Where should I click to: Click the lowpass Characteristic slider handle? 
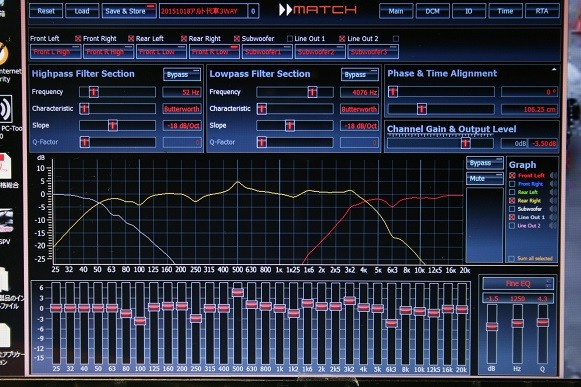click(x=262, y=109)
